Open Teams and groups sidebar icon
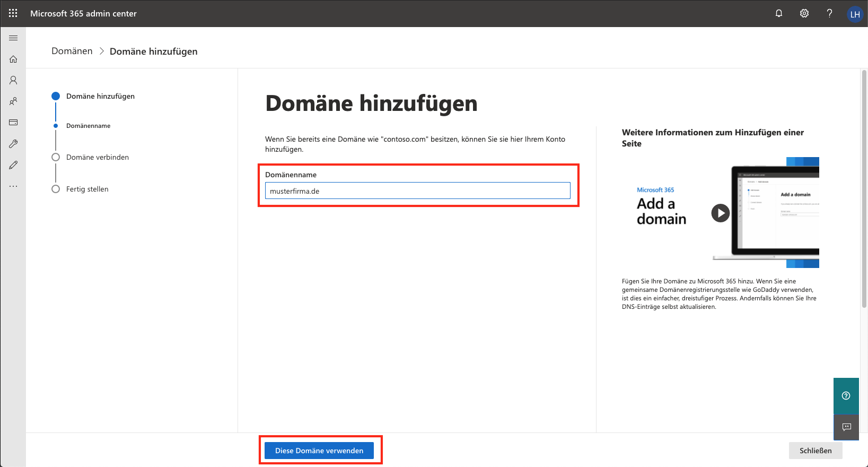This screenshot has width=868, height=467. pyautogui.click(x=13, y=101)
